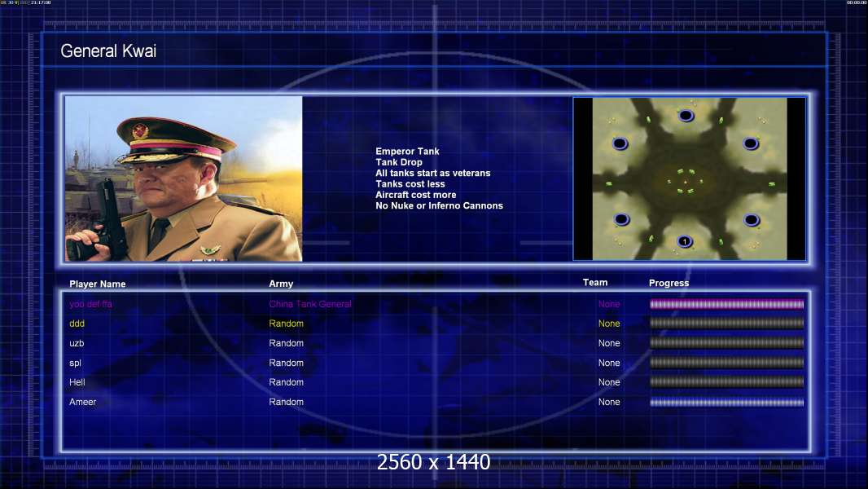Click the None team for Ameer
The height and width of the screenshot is (489, 868).
609,402
